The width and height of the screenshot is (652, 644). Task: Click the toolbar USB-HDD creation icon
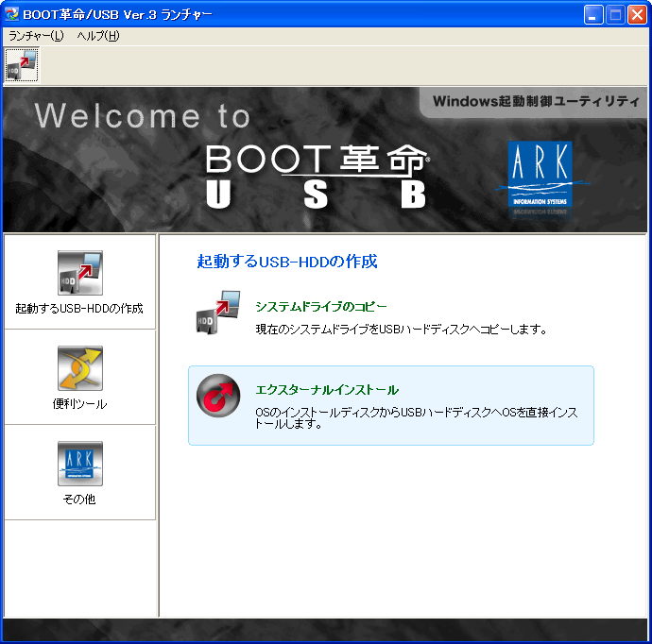22,65
